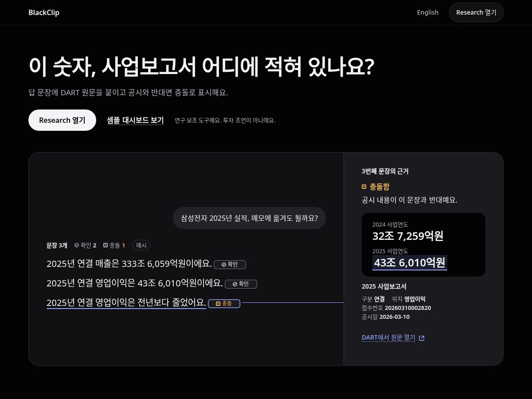532x399 pixels.
Task: Click text 공시 내용이 이 문장과 반대예요
Action: pos(410,200)
